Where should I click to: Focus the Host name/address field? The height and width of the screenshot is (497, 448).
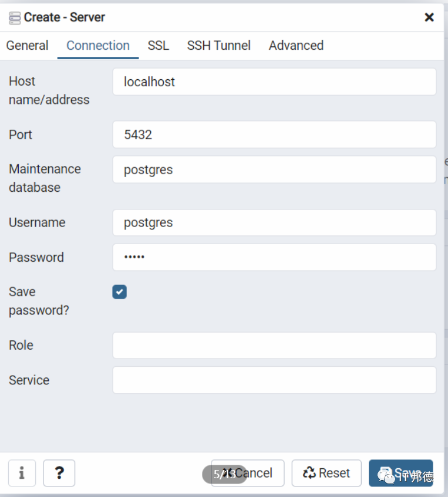pos(274,82)
